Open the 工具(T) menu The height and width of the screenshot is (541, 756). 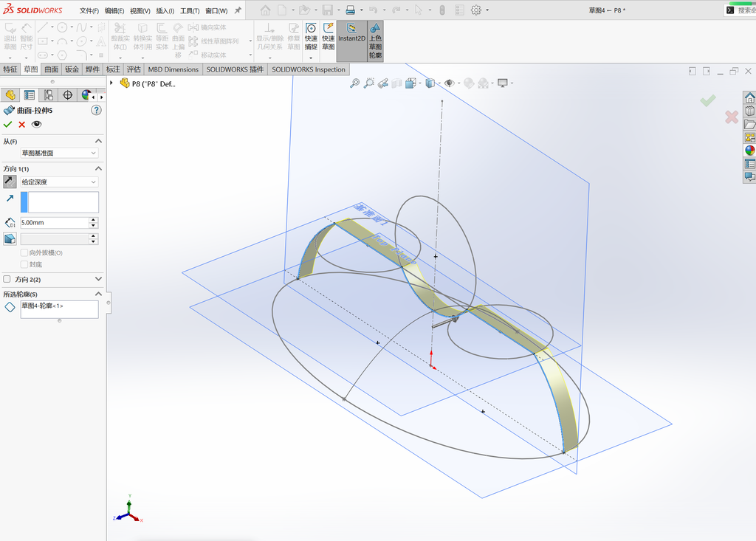click(x=190, y=10)
